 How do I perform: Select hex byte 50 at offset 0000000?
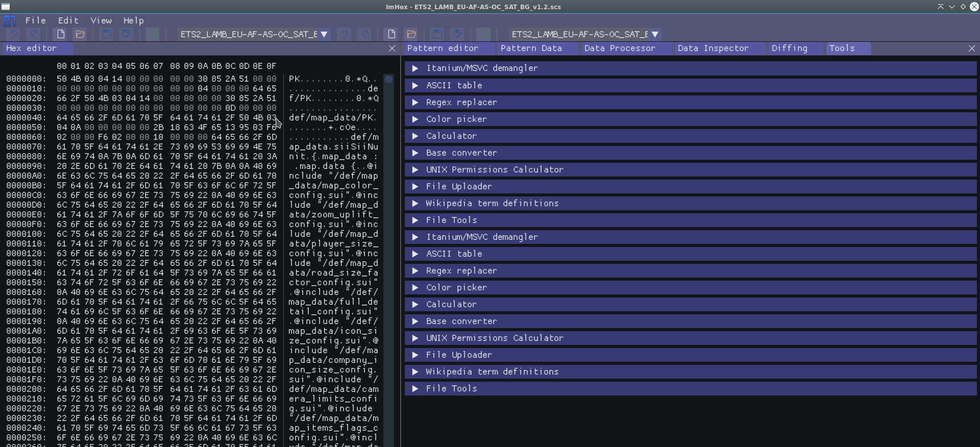[62, 79]
